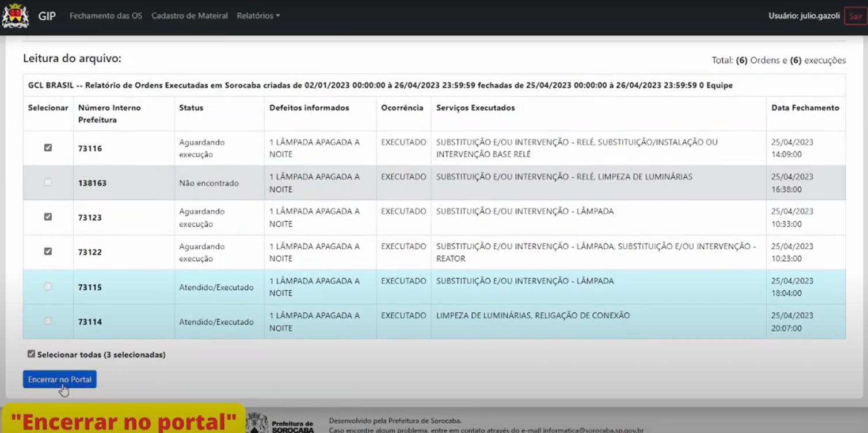
Task: Click the informatica@sorocaba.sp.gov.br email link
Action: [593, 430]
